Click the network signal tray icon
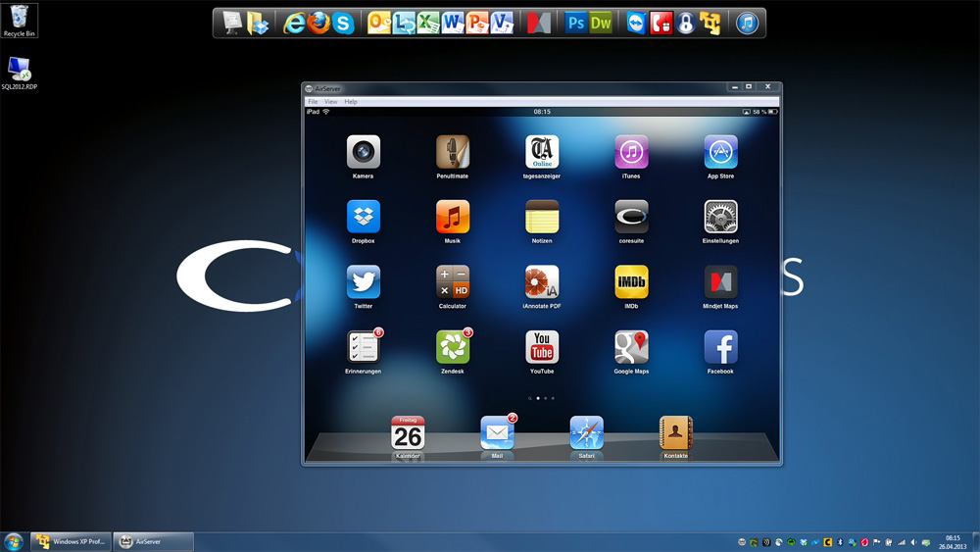Viewport: 980px width, 552px height. point(902,542)
